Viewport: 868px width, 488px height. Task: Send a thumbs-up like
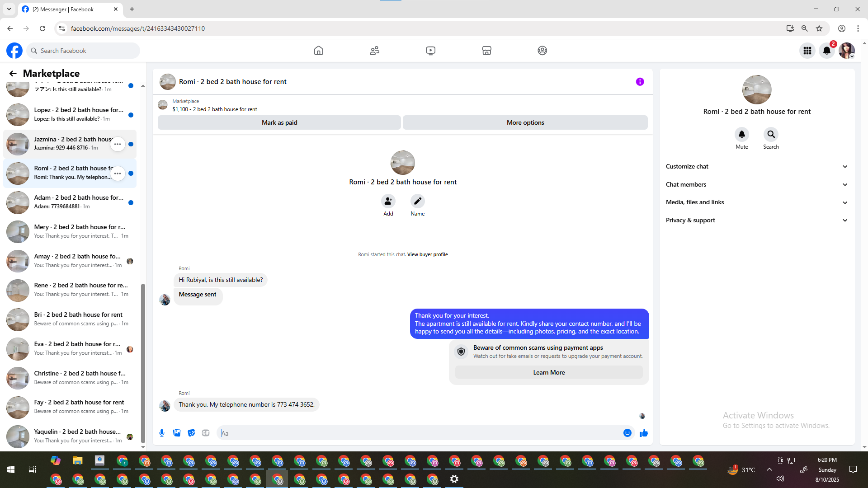[644, 433]
